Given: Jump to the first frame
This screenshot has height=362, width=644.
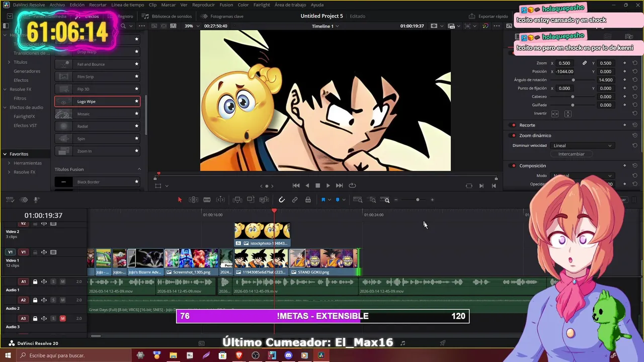Looking at the screenshot, I should (296, 186).
